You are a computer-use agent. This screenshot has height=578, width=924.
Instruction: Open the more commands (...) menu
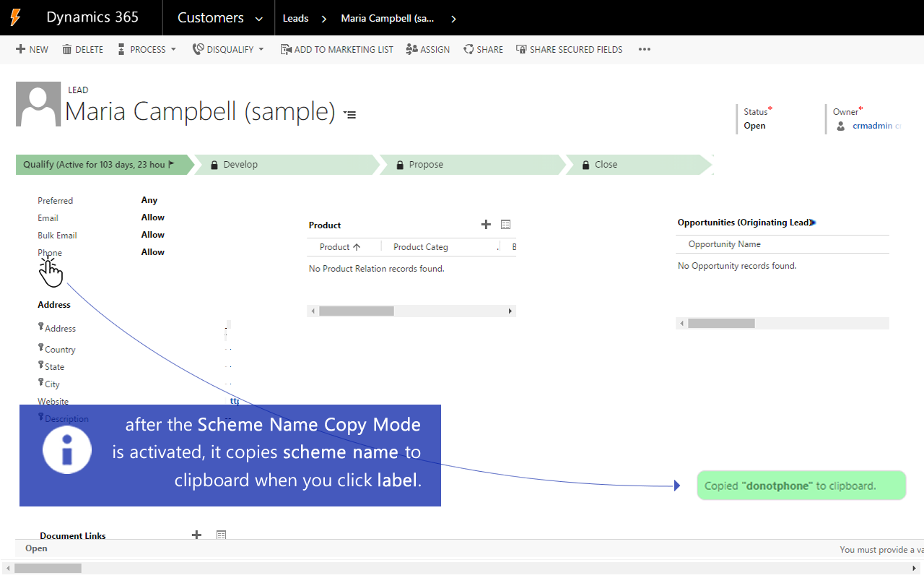(644, 49)
